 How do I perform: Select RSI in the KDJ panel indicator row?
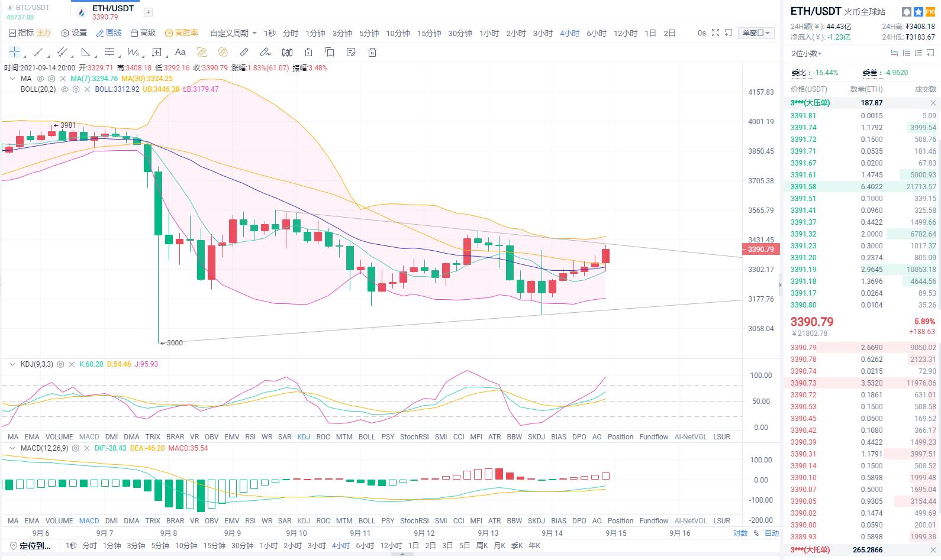coord(250,437)
